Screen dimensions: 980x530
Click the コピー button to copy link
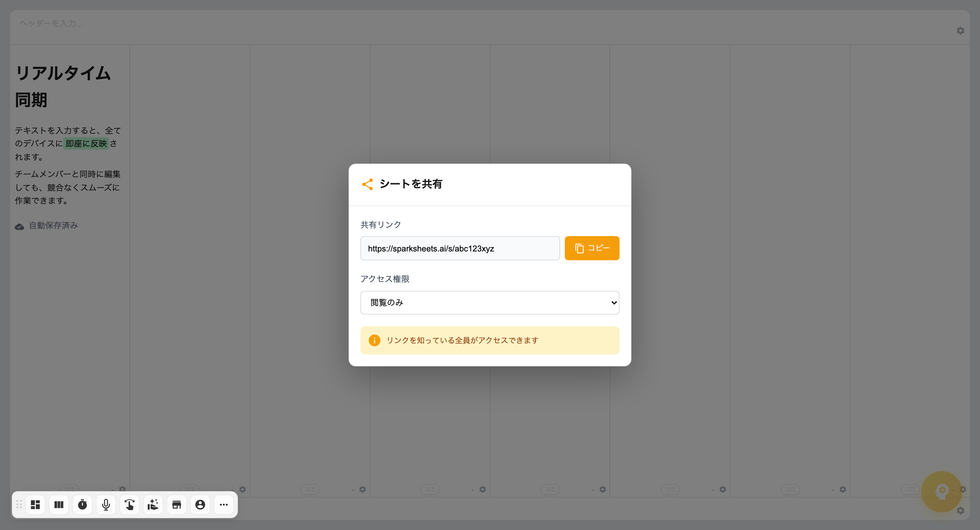coord(592,248)
